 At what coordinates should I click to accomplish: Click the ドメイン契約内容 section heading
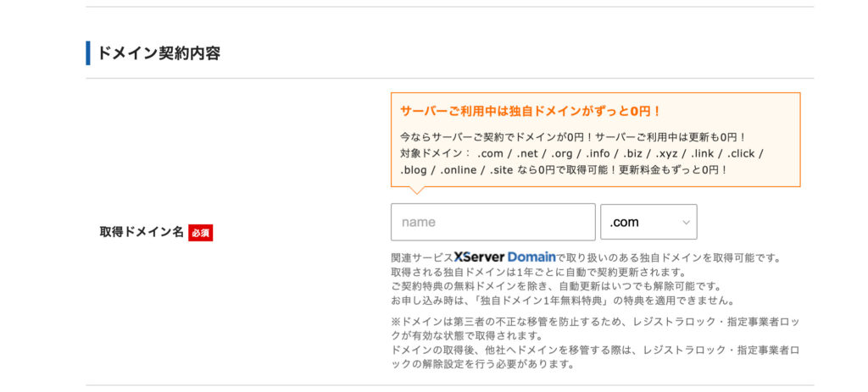[x=159, y=53]
